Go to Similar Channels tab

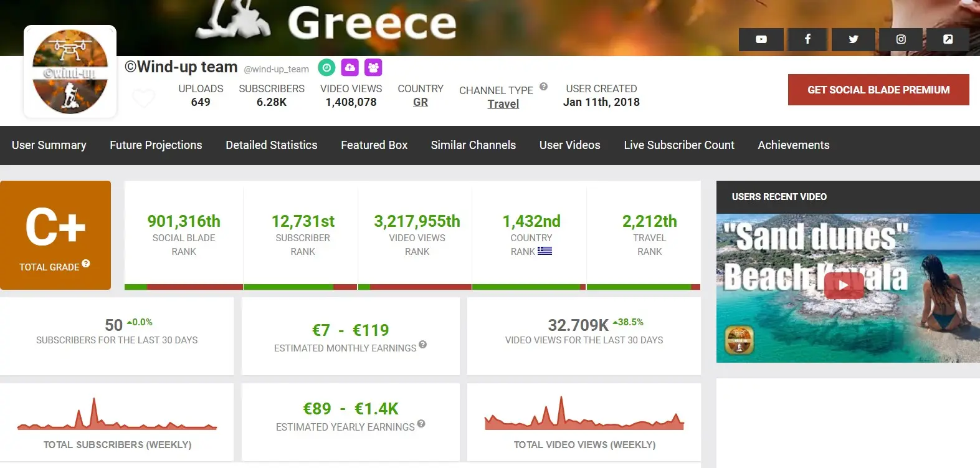pos(473,145)
